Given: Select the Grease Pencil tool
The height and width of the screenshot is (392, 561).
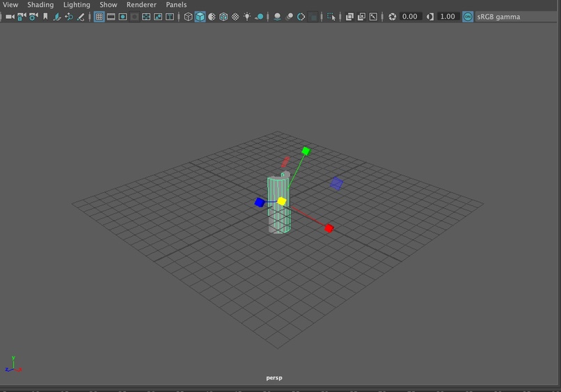Looking at the screenshot, I should [81, 17].
